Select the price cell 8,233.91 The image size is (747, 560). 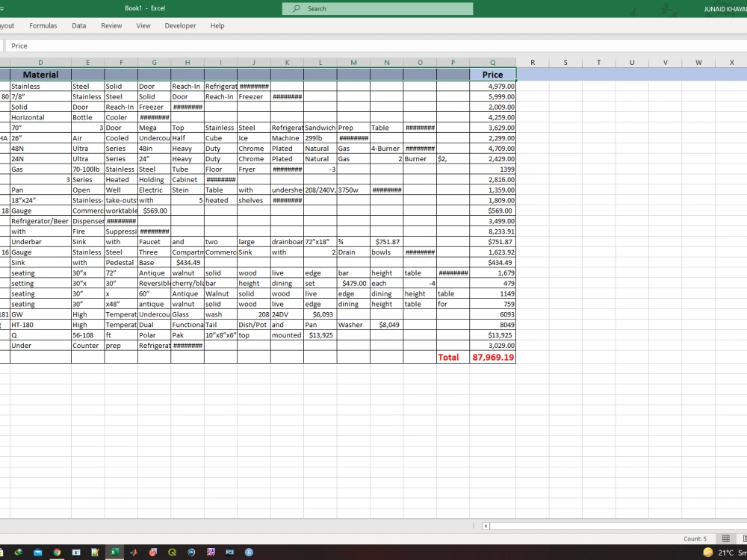point(492,231)
